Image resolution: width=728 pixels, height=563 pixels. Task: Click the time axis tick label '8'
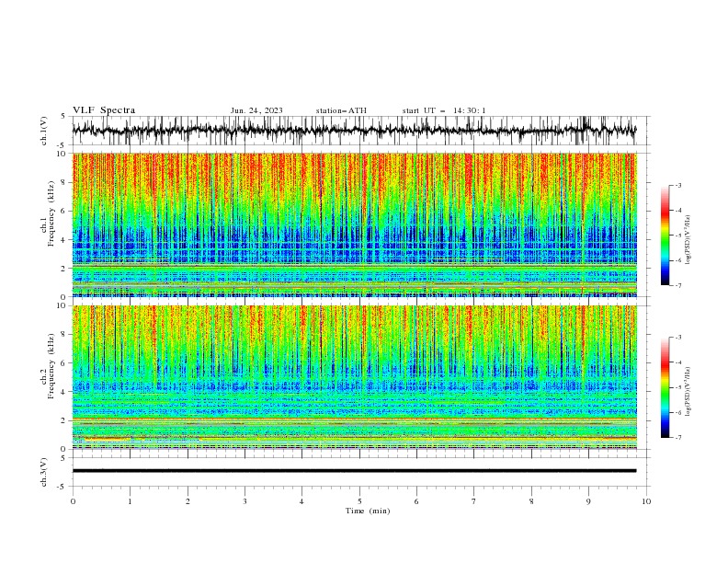pos(531,501)
